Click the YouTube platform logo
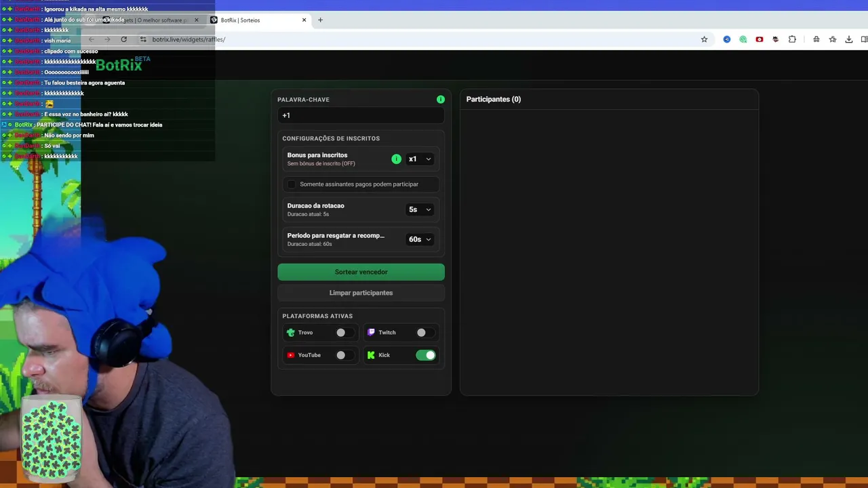 click(291, 355)
